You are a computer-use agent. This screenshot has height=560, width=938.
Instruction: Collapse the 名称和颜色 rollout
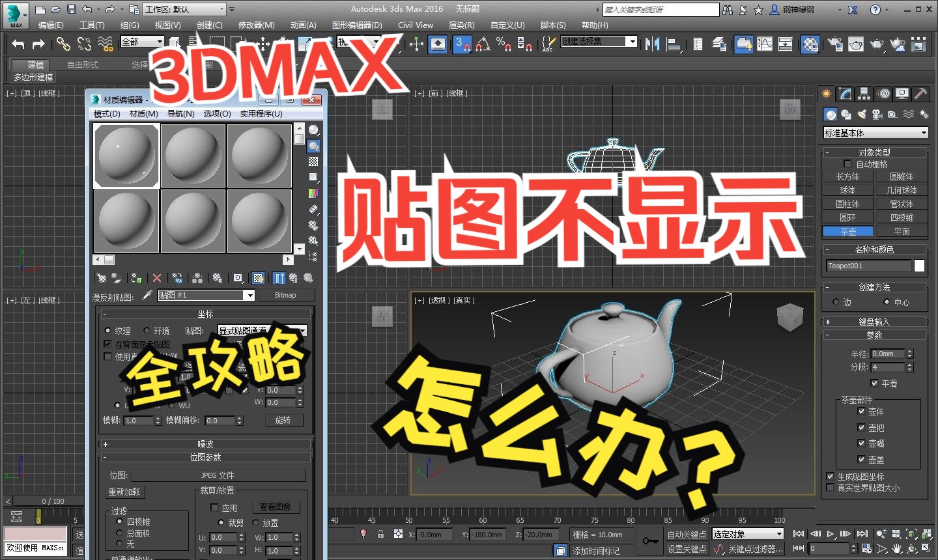coord(874,249)
